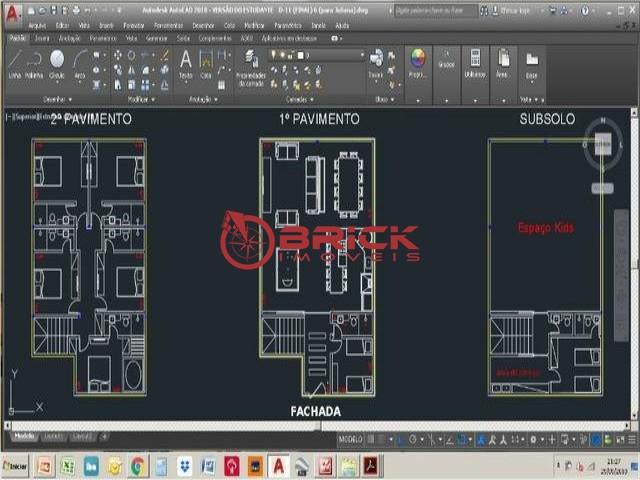Open the Ferramentas menu
The width and height of the screenshot is (640, 480).
[x=169, y=25]
